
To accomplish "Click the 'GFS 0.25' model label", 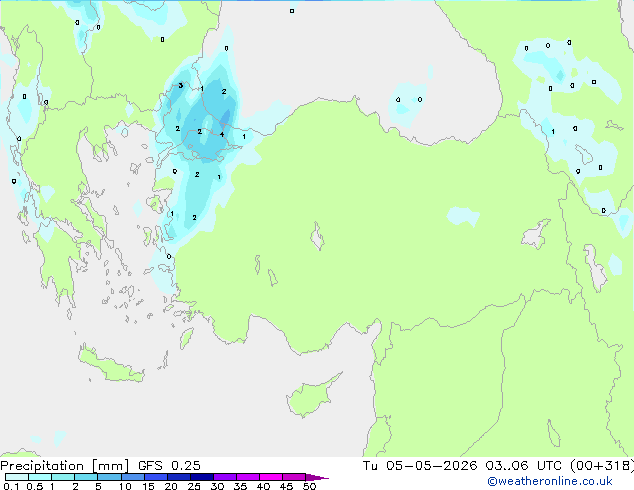I will (169, 466).
